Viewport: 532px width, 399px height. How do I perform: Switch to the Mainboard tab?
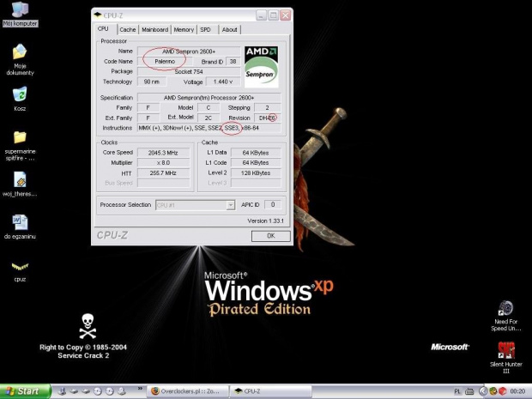154,29
